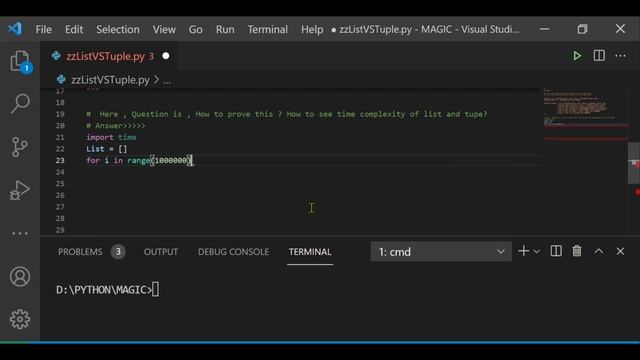This screenshot has width=640, height=360.
Task: Show additional views ellipsis in activity bar
Action: [20, 233]
